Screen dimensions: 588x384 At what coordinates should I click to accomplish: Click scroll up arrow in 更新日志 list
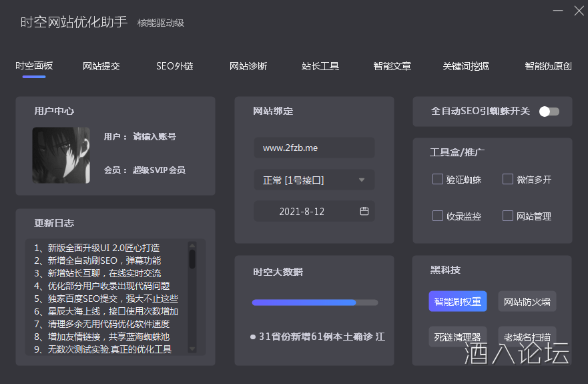tap(192, 245)
